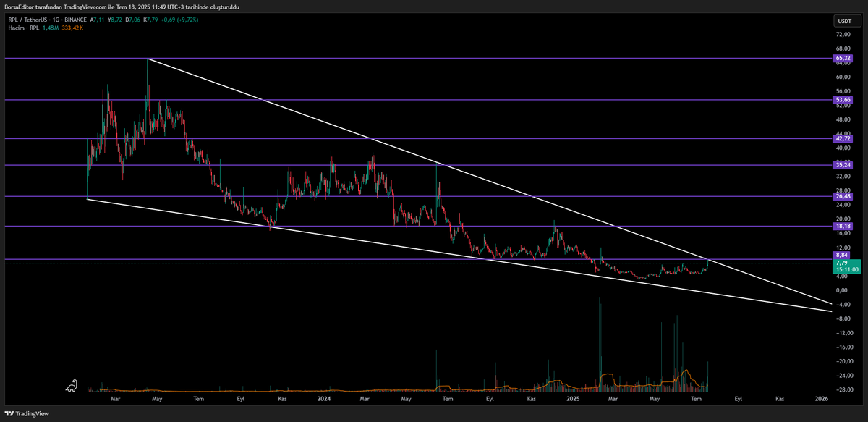Screen dimensions: 868x422
Task: Click the 26,48 price level label
Action: [842, 196]
